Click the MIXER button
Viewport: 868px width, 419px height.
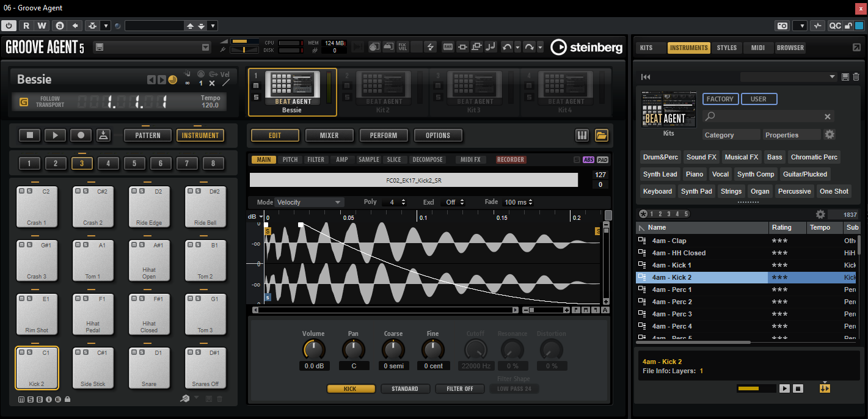pos(329,136)
